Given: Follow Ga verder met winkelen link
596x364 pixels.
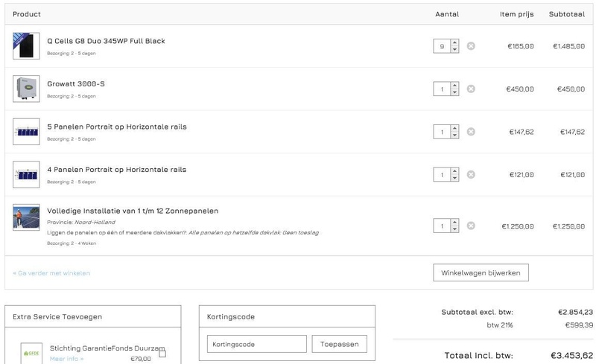Looking at the screenshot, I should tap(51, 273).
